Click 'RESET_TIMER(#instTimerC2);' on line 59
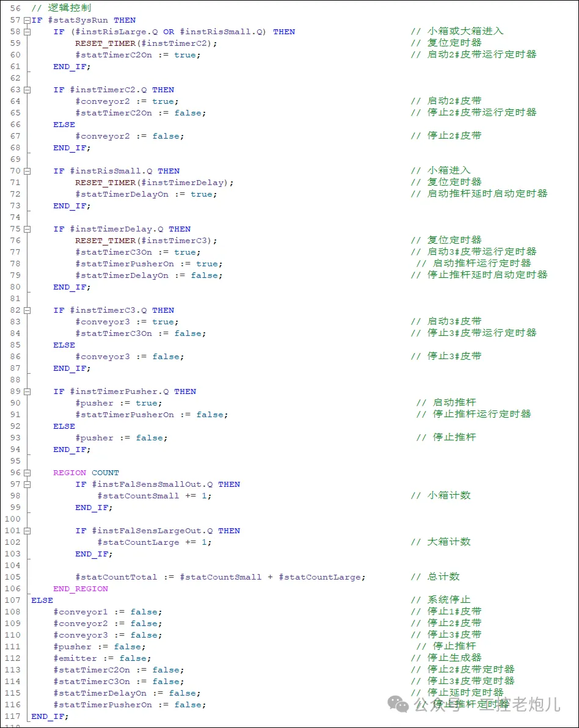Viewport: 579px width, 728px height. pyautogui.click(x=146, y=43)
